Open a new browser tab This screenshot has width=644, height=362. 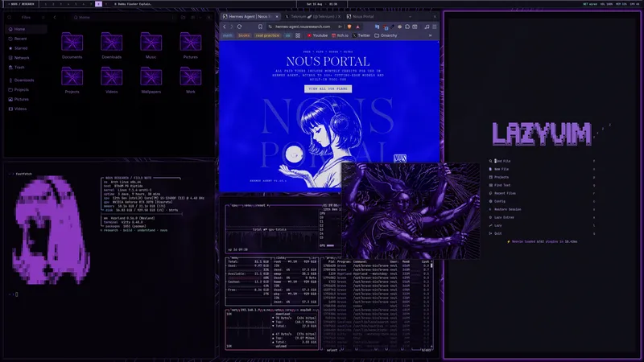coord(410,16)
